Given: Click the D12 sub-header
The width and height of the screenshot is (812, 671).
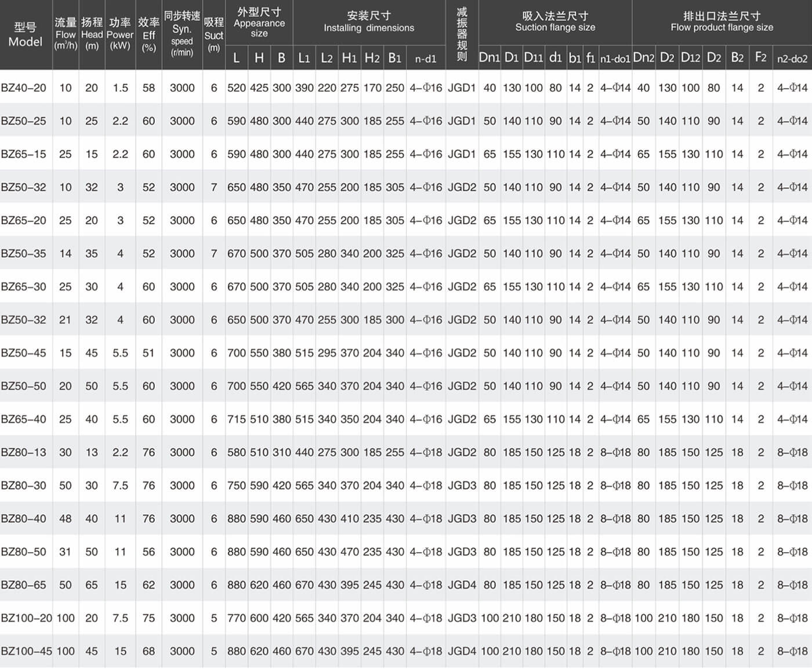Looking at the screenshot, I should click(x=690, y=57).
